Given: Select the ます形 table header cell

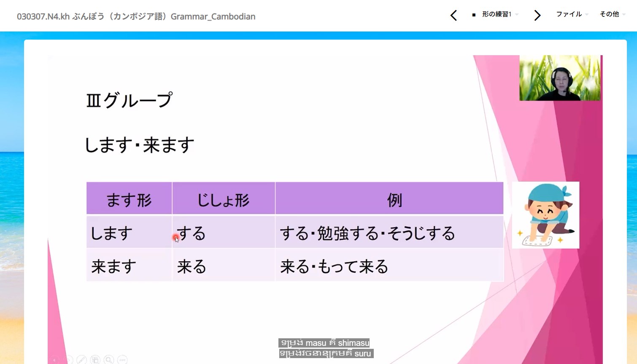Looking at the screenshot, I should tap(129, 199).
